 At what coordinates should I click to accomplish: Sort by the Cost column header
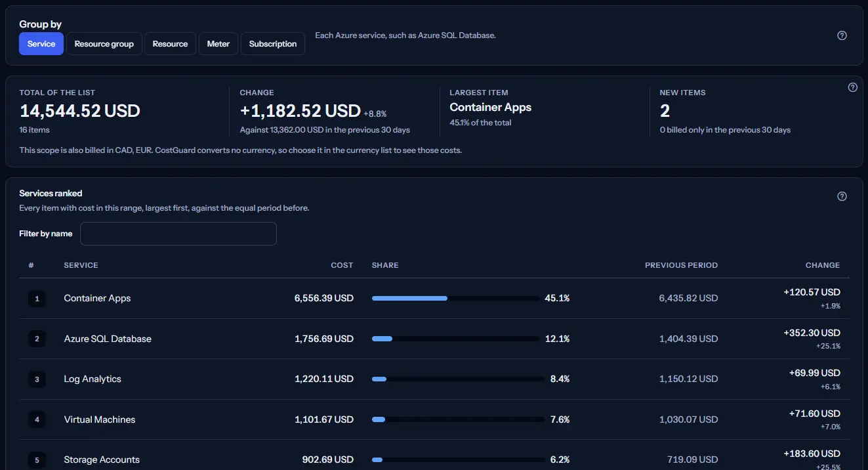coord(342,265)
